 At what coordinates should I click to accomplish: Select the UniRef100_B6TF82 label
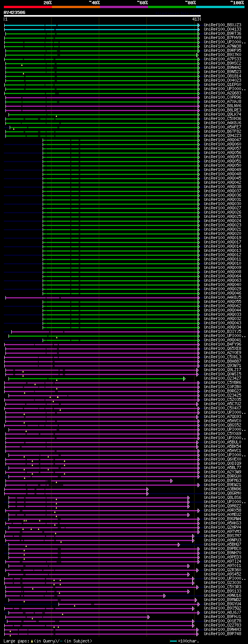point(222,131)
